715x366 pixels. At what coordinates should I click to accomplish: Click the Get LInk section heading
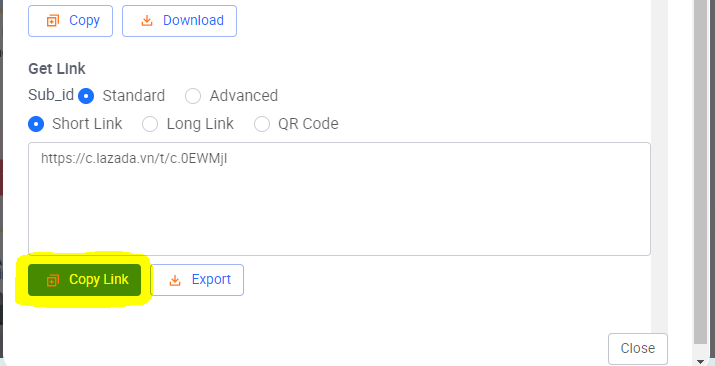pyautogui.click(x=57, y=69)
